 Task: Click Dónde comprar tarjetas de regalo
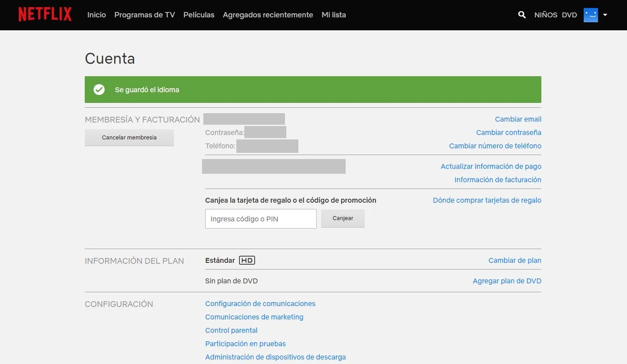pos(487,200)
